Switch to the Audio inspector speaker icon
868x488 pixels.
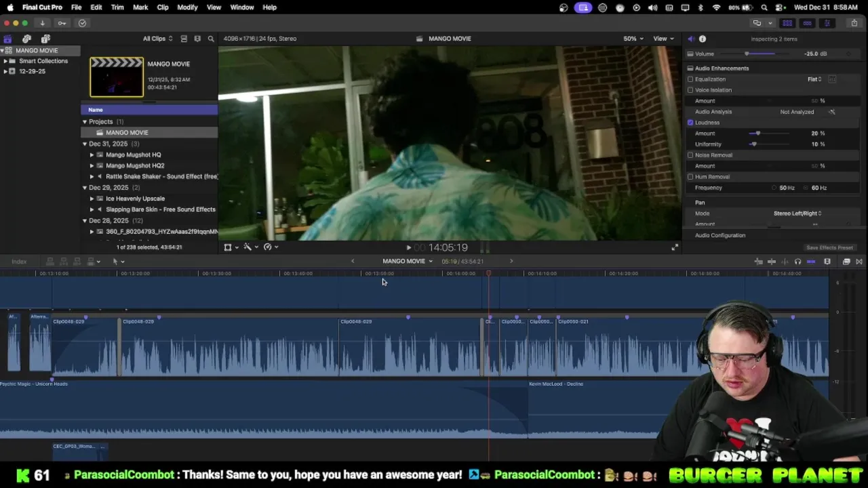(691, 39)
